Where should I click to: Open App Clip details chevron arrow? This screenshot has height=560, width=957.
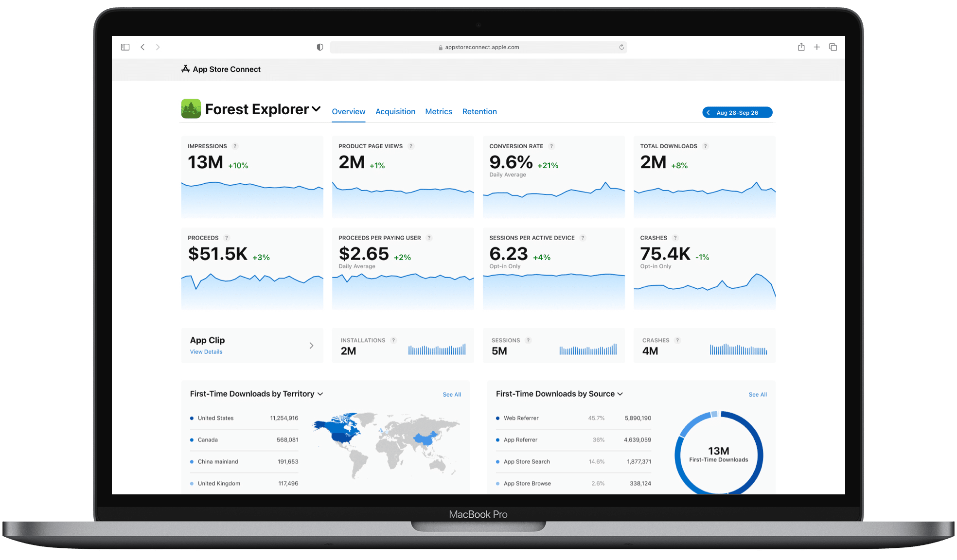coord(312,346)
